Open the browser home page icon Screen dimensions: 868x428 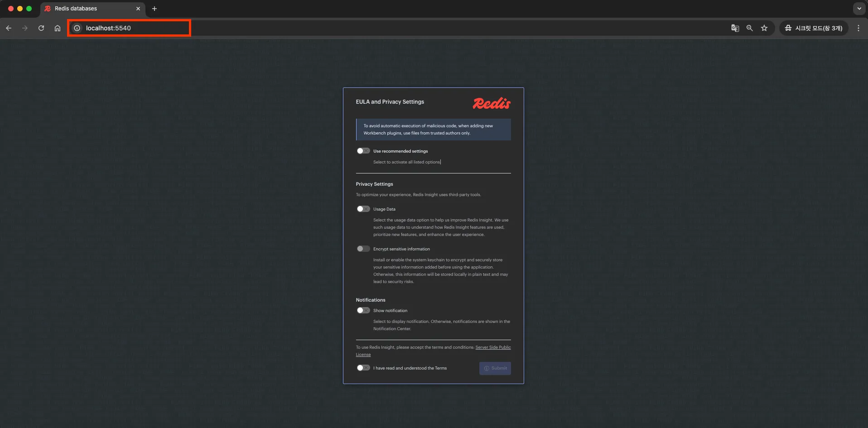(58, 28)
